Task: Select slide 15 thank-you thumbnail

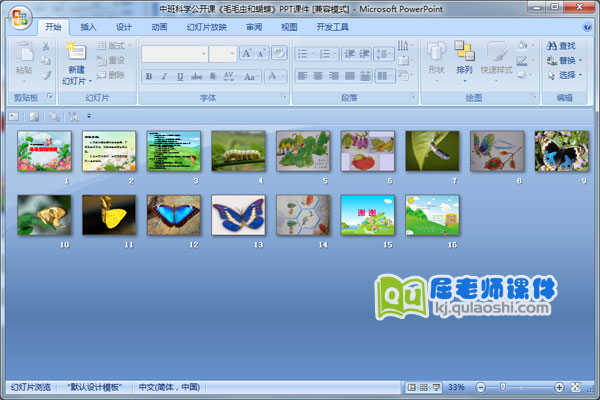Action: [368, 215]
